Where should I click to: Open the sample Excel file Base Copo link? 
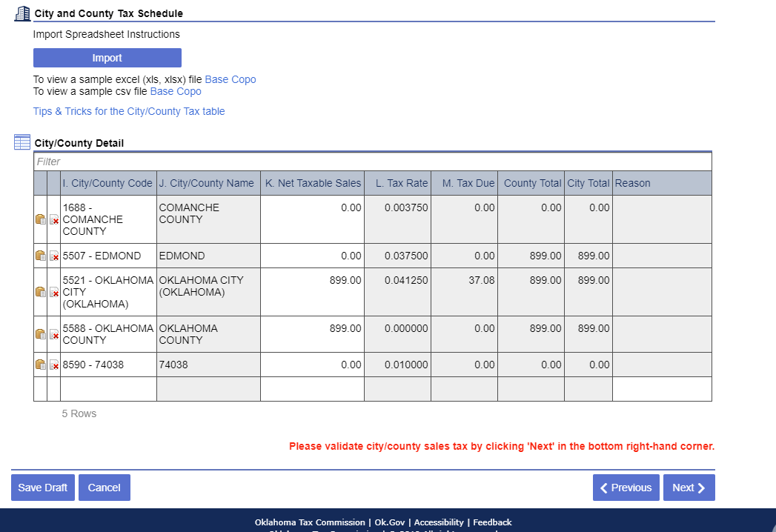coord(230,79)
